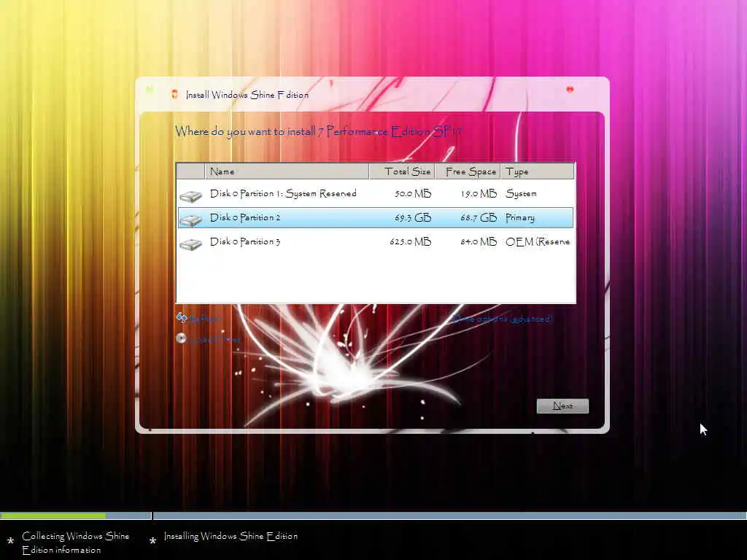Open the Load Driver link

pyautogui.click(x=214, y=340)
